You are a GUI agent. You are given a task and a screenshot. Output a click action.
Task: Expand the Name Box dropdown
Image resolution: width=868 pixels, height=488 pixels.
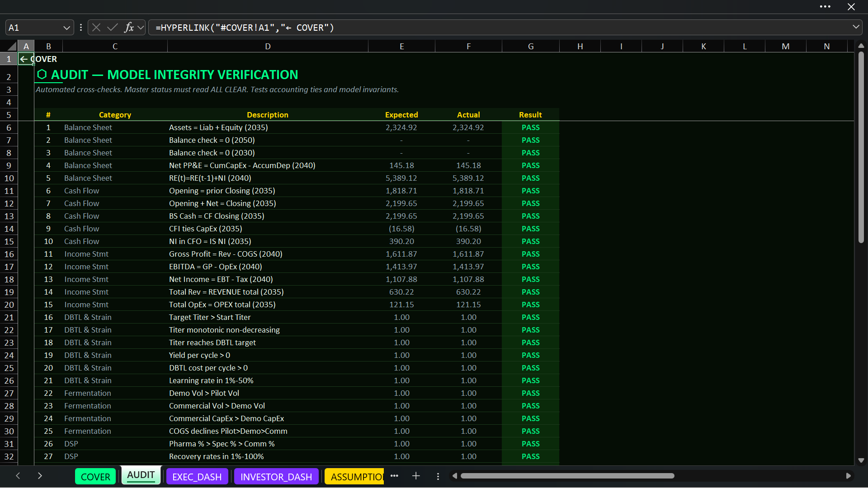66,28
